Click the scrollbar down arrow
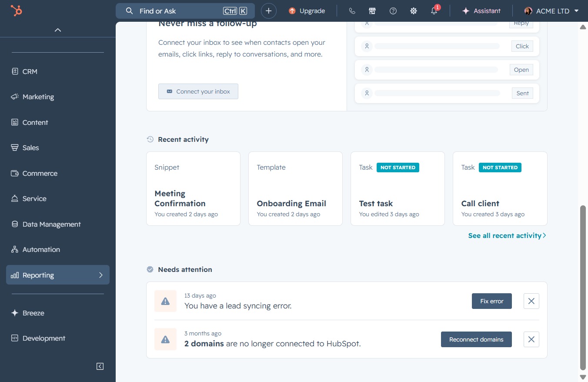This screenshot has height=382, width=588. (x=583, y=377)
